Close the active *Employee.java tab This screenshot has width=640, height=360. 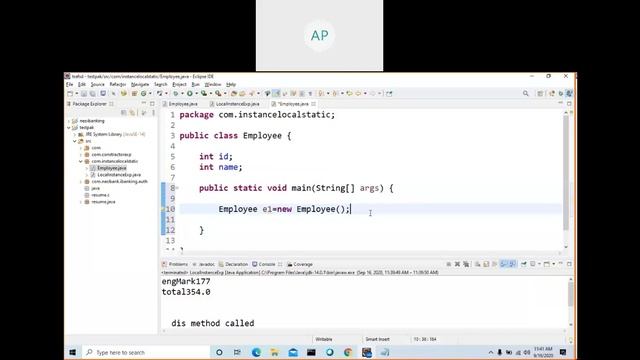[313, 104]
